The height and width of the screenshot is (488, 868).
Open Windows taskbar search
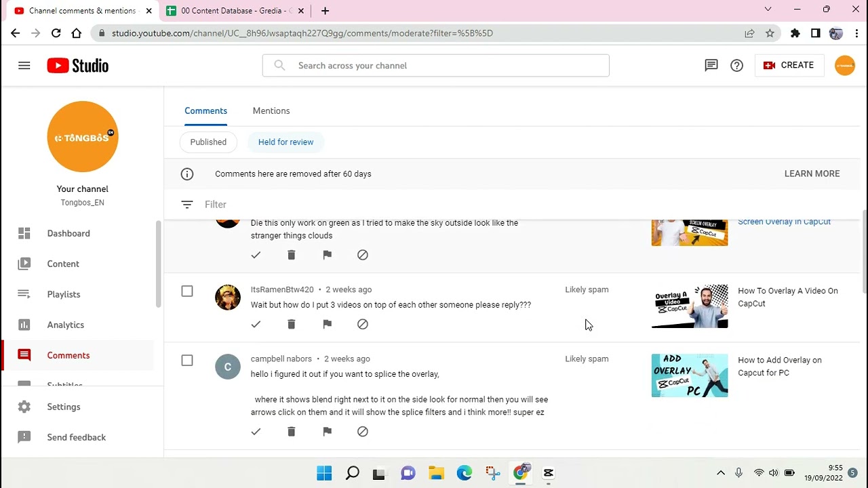click(352, 473)
